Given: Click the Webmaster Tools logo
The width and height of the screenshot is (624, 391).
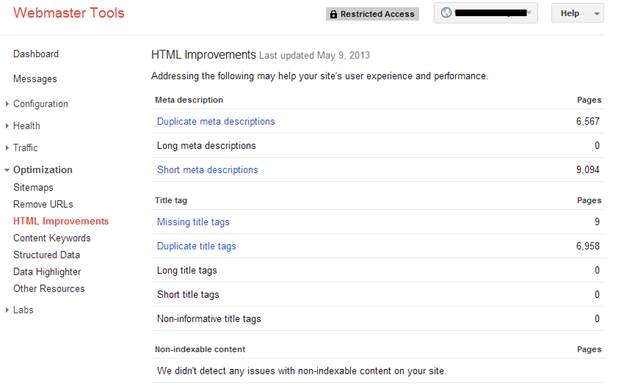Looking at the screenshot, I should (x=69, y=13).
